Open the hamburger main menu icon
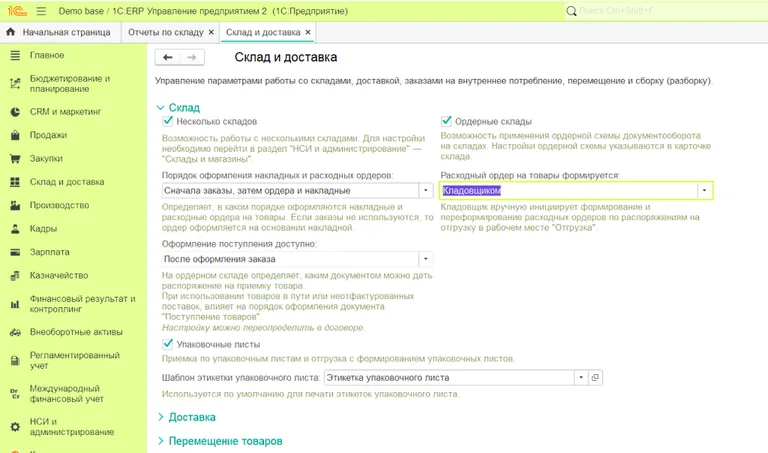The height and width of the screenshot is (453, 768). coord(40,10)
